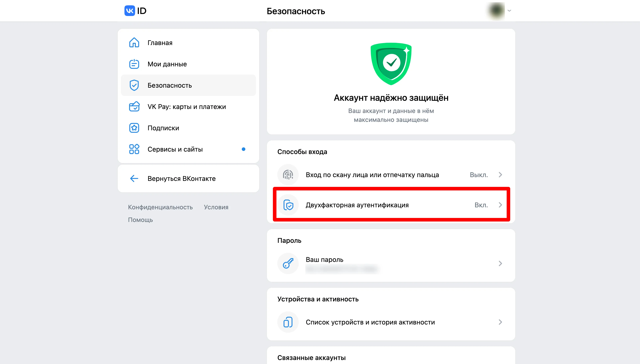The height and width of the screenshot is (364, 640).
Task: Toggle two-factor authentication status Вкл.
Action: (x=481, y=205)
